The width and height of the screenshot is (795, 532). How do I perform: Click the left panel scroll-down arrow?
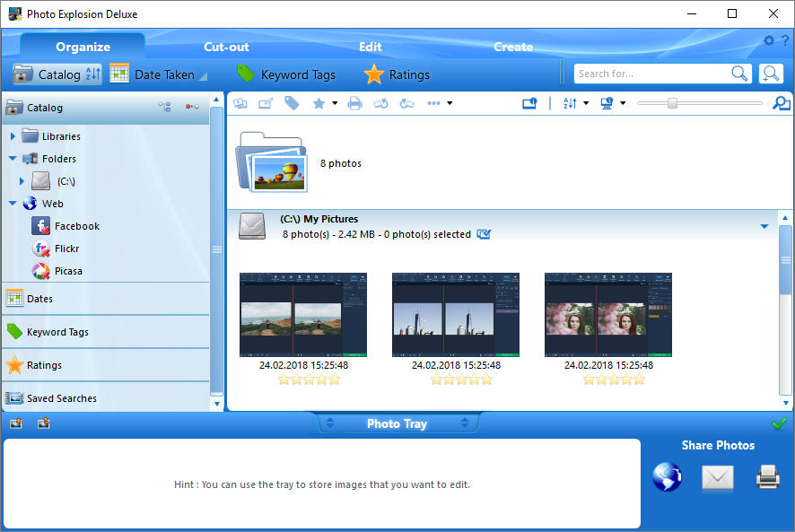[216, 405]
